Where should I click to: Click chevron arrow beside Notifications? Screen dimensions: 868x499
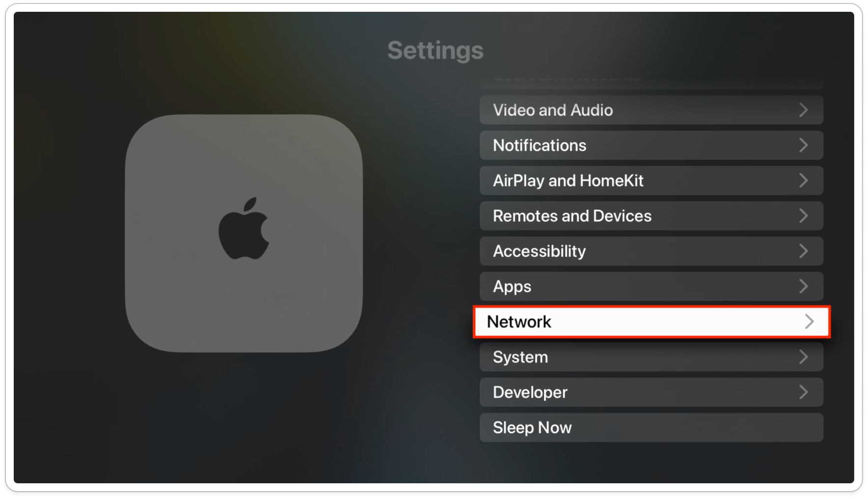tap(803, 145)
